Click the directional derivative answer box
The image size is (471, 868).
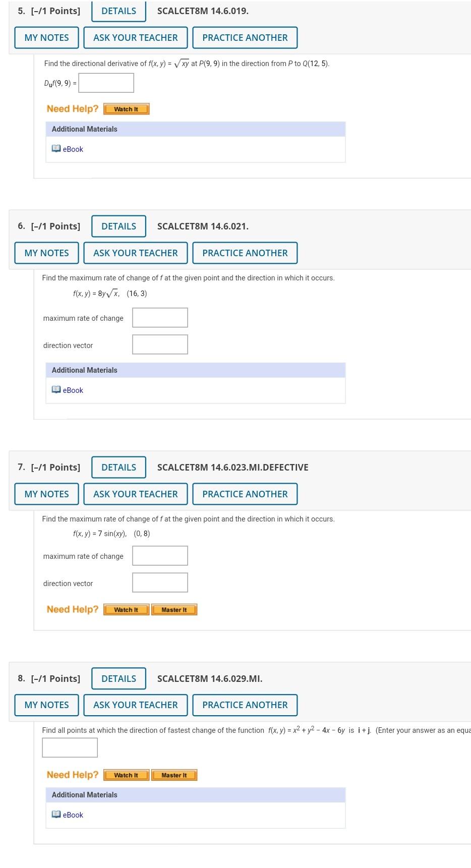click(105, 82)
